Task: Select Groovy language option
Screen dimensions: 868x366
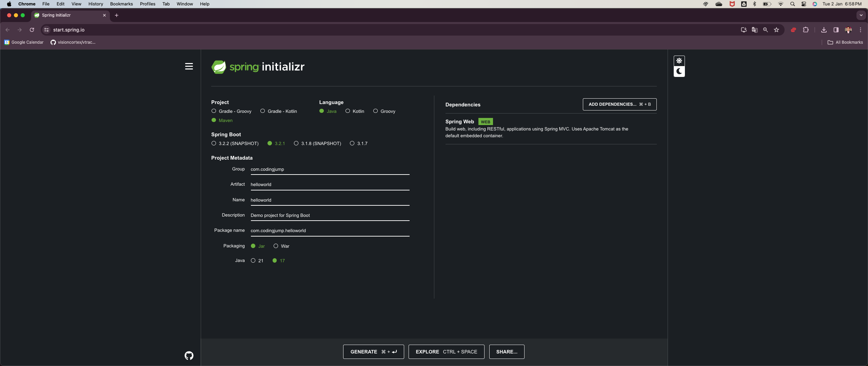Action: (x=375, y=111)
